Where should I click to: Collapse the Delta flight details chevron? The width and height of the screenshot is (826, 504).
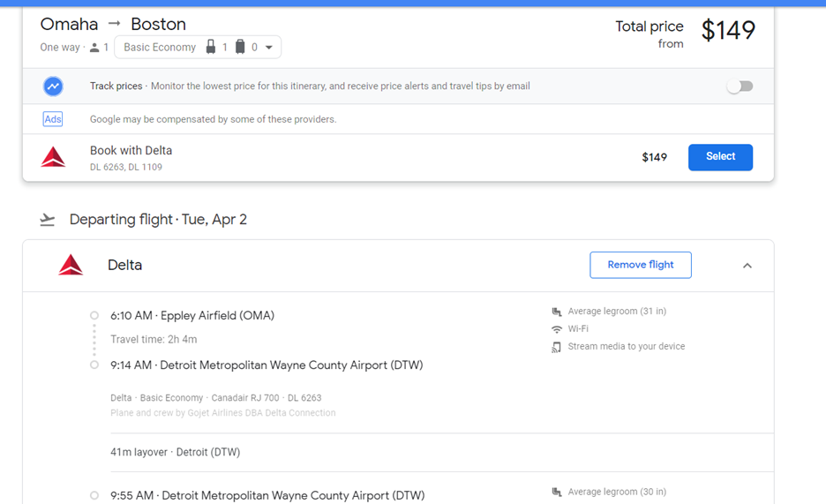(747, 266)
